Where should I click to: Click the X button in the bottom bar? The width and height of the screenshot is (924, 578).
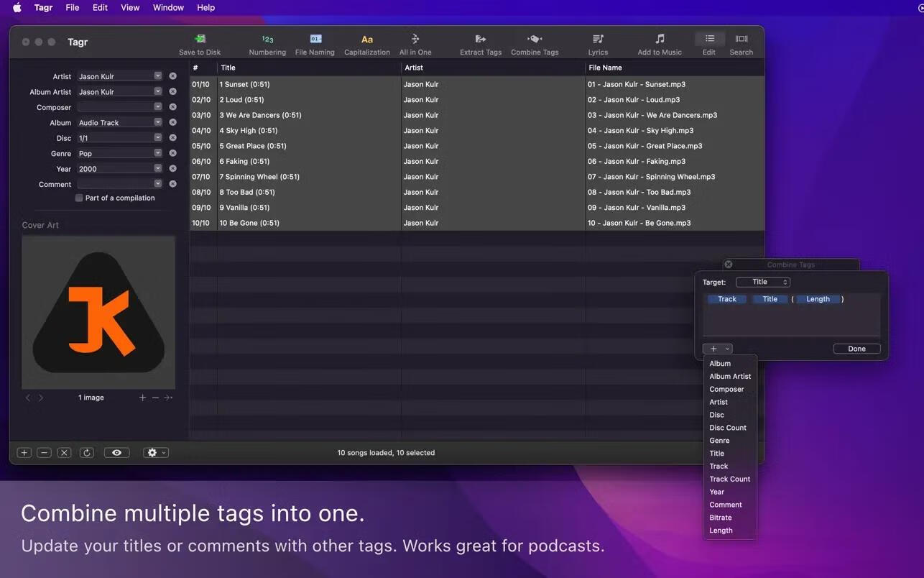tap(64, 453)
